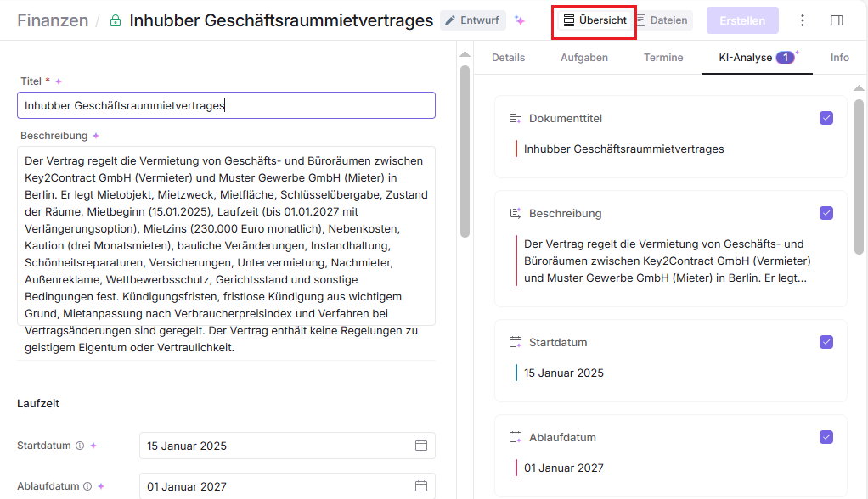
Task: Uncheck the Dokumenttitel checkbox
Action: 826,118
